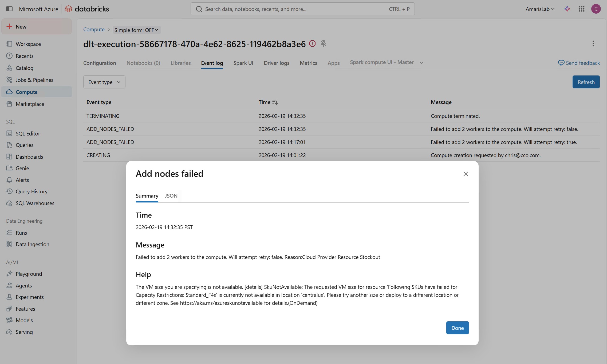Click Done to dismiss the dialog
Screen dimensions: 607x364
point(457,327)
